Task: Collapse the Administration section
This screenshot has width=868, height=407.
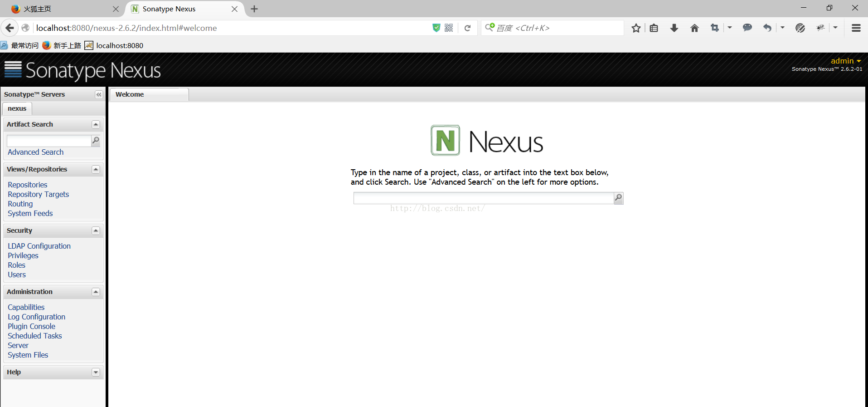Action: (x=96, y=292)
